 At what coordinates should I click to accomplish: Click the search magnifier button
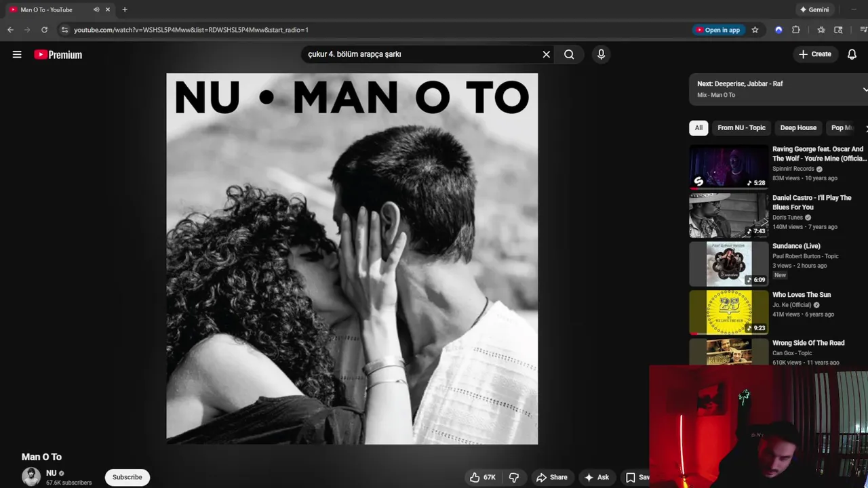pos(569,54)
